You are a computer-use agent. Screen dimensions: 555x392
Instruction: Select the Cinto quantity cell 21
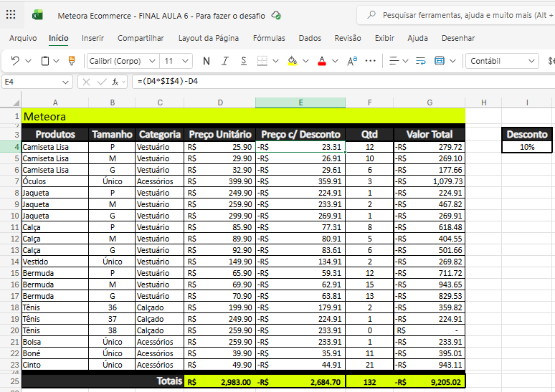[369, 365]
